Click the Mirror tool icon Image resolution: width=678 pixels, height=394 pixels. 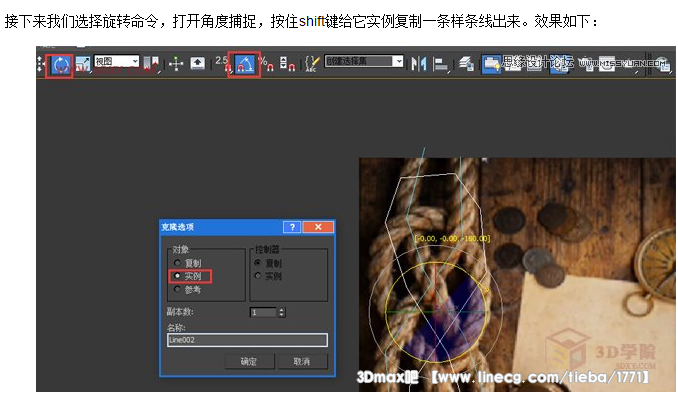pos(419,64)
